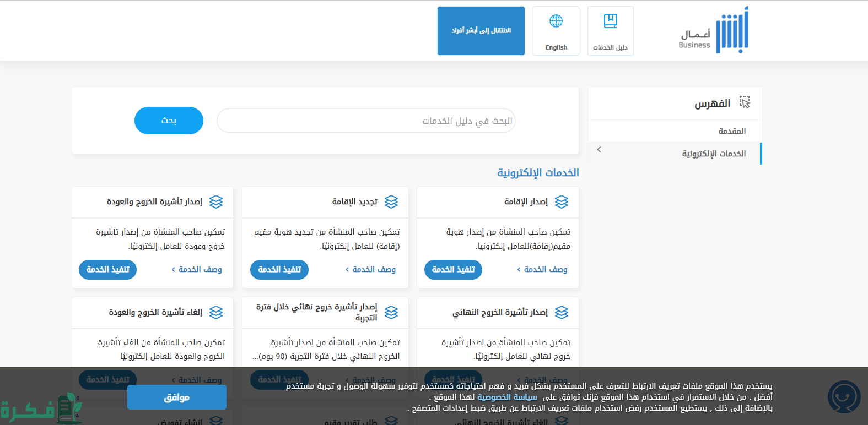Click layers icon beside إصدار تأشيرة الخروج والعودة

(x=216, y=202)
